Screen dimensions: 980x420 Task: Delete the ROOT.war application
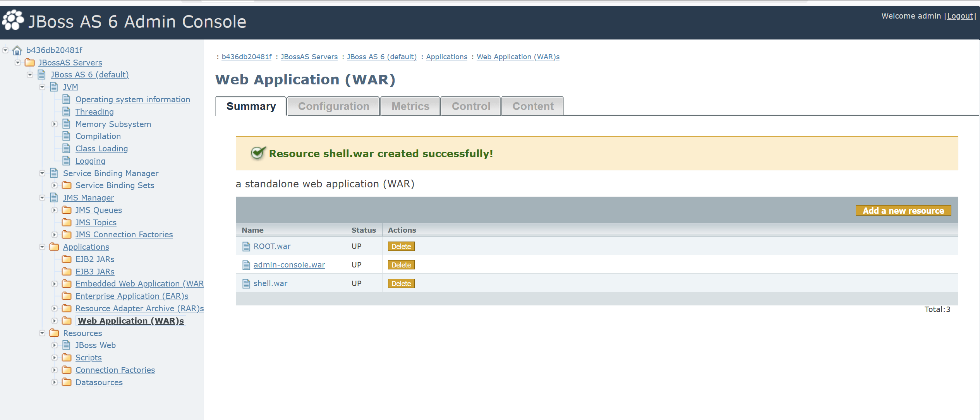401,246
